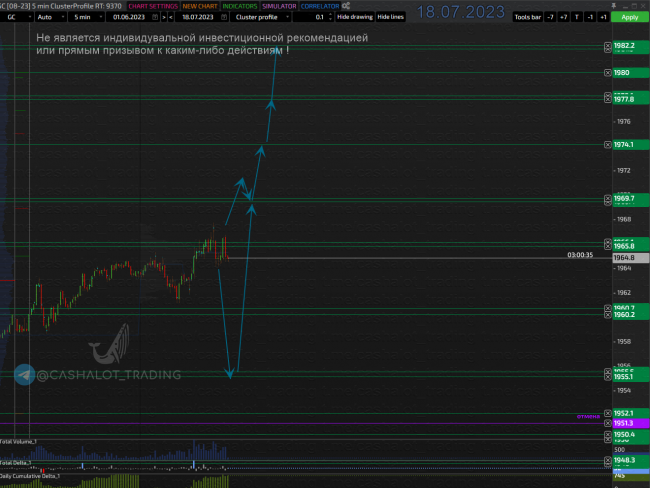Open SIMULATOR menu
The height and width of the screenshot is (488, 650).
click(279, 6)
